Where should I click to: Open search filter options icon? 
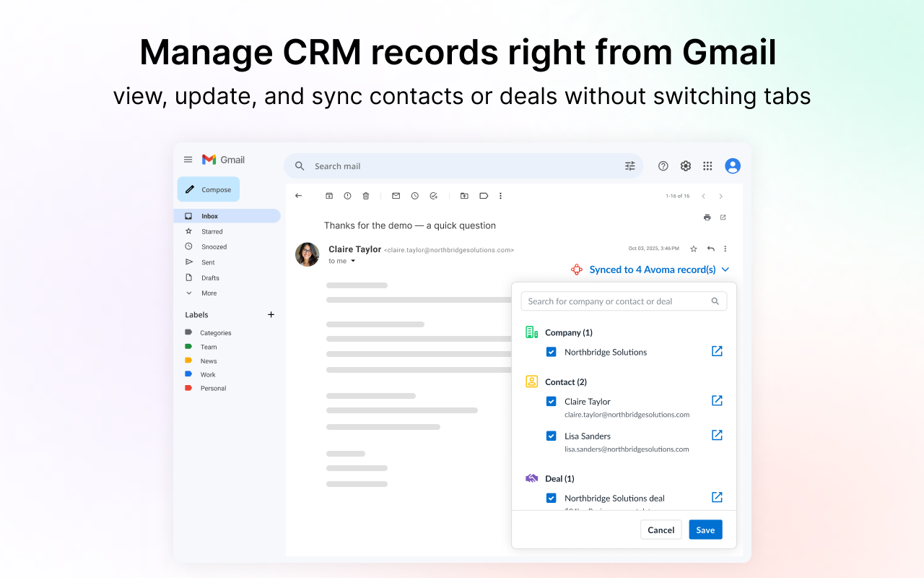point(630,166)
